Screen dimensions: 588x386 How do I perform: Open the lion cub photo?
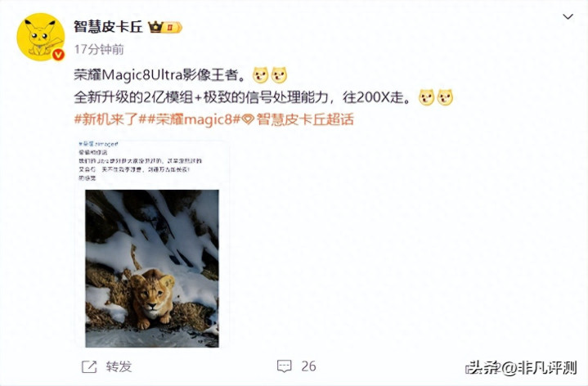(152, 268)
